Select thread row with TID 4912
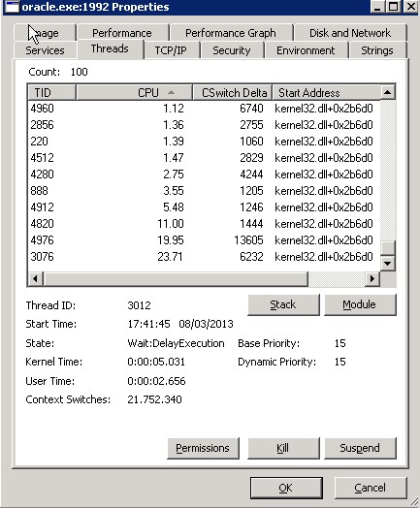Screen dimensions: 420x508 [204, 207]
